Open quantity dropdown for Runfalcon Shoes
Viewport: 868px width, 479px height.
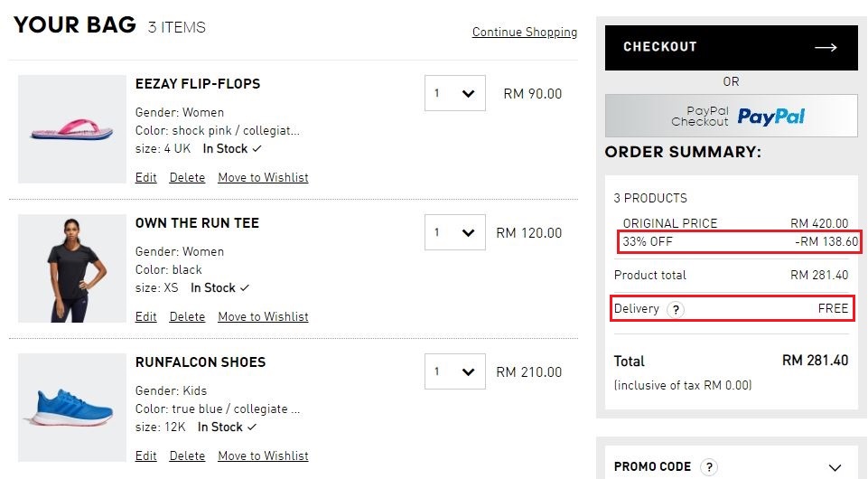pos(454,371)
